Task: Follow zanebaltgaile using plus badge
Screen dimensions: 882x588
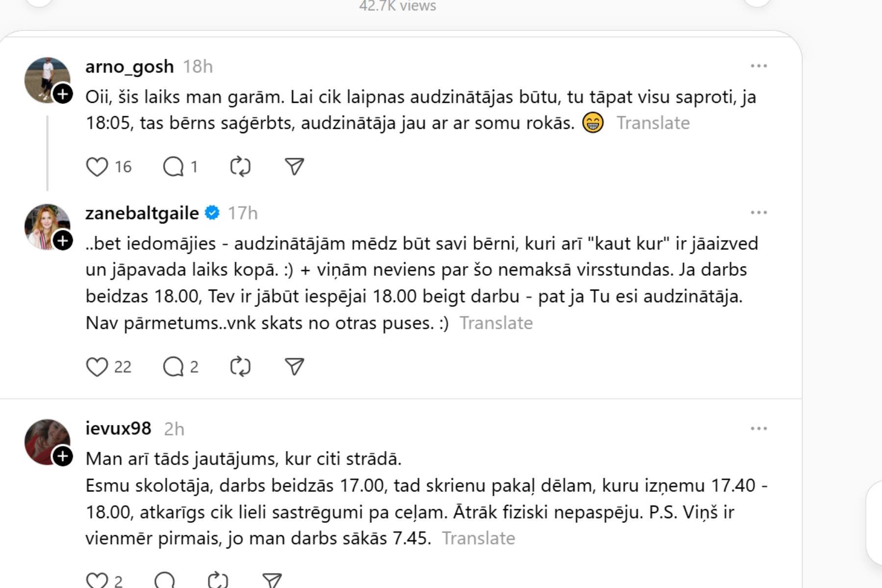Action: (x=63, y=241)
